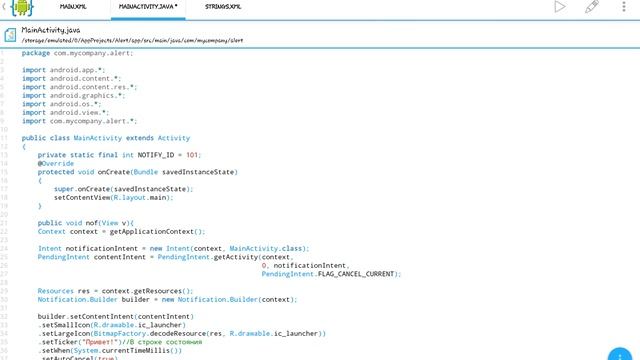
Task: Tap the MainActivity.java file icon
Action: tap(10, 35)
